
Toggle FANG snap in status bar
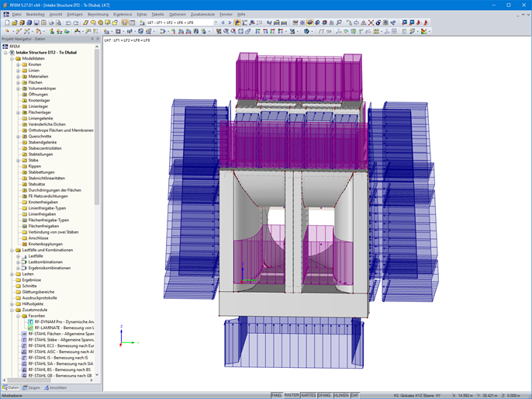pyautogui.click(x=276, y=395)
